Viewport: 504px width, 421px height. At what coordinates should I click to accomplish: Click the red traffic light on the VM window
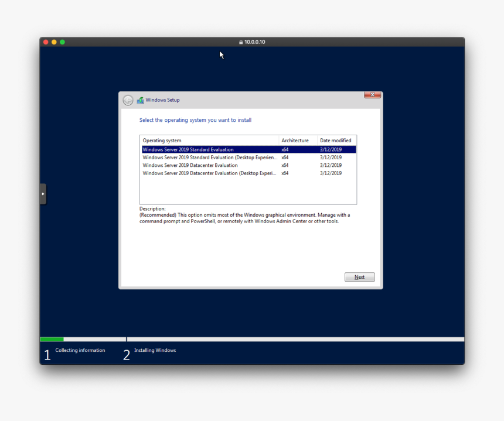tap(45, 42)
